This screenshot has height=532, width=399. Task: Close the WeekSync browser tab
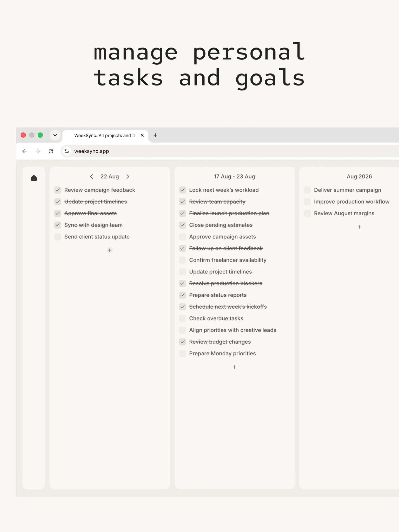click(x=142, y=135)
